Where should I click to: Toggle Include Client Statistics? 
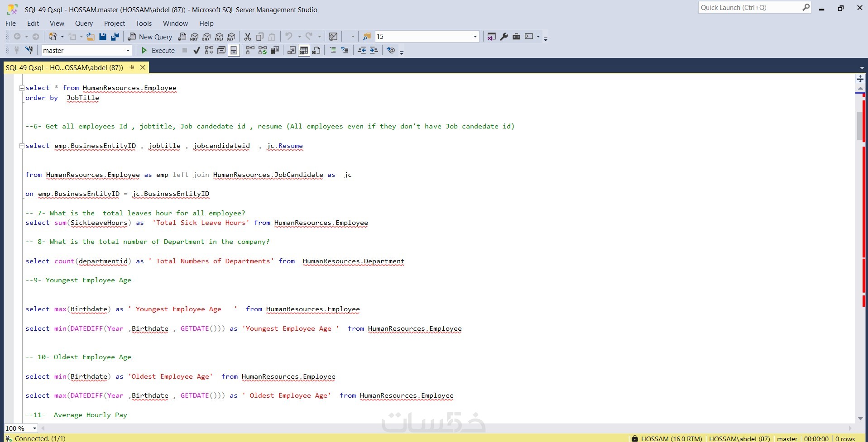(274, 50)
